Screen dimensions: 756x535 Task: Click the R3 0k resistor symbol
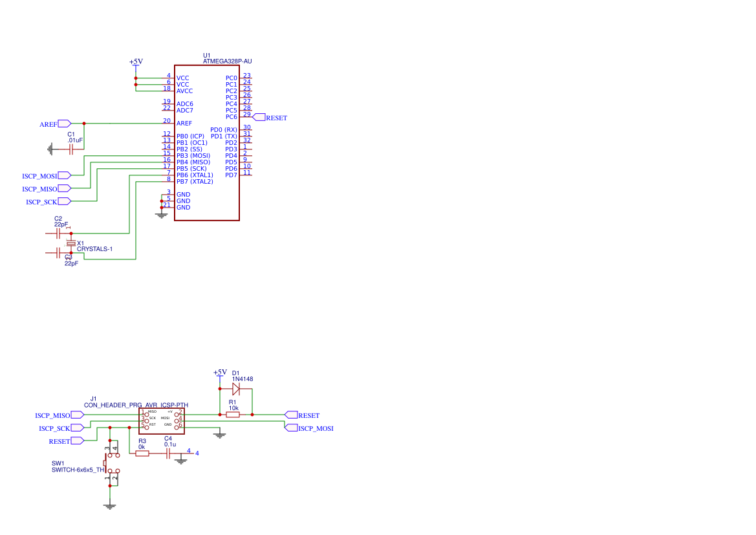[x=142, y=453]
